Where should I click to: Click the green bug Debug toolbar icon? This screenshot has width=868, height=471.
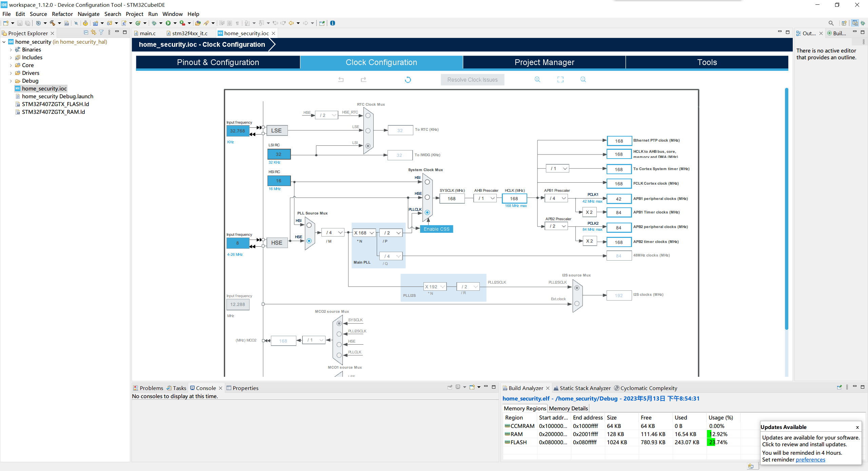click(154, 23)
